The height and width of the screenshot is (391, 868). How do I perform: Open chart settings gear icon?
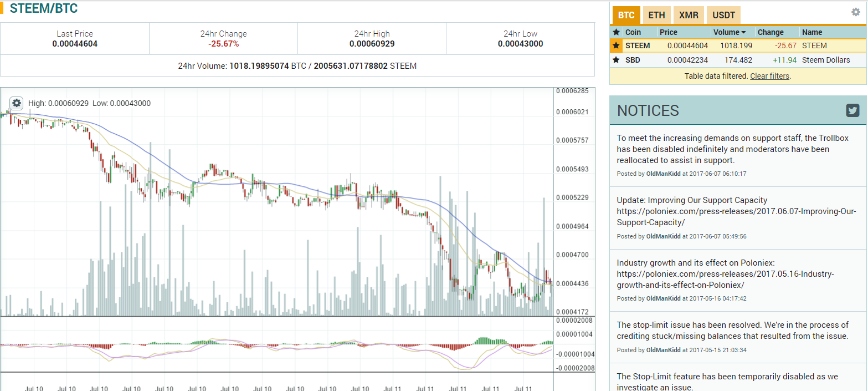[x=17, y=103]
